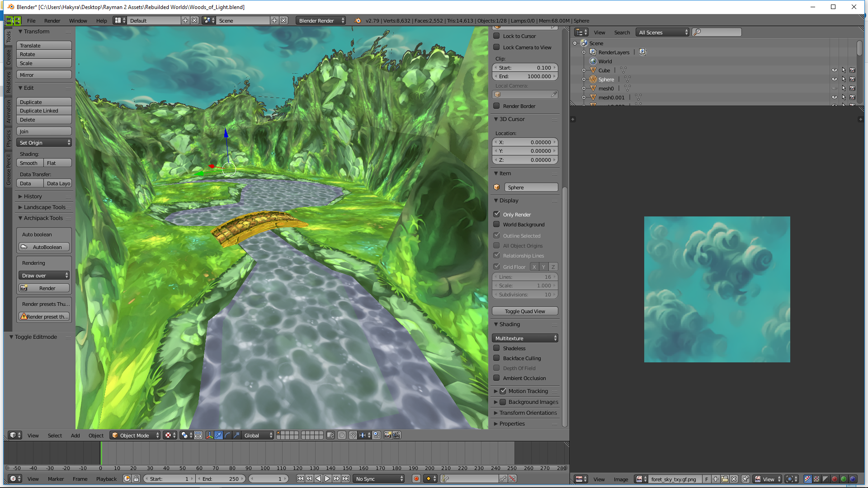Viewport: 868px width, 488px height.
Task: Open the Add menu in 3D view header
Action: tap(75, 435)
